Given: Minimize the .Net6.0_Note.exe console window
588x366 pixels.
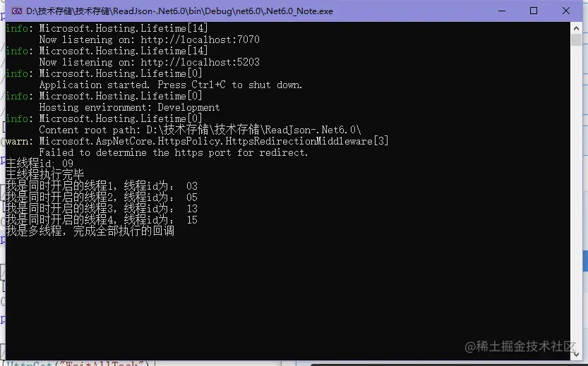Looking at the screenshot, I should pyautogui.click(x=502, y=11).
